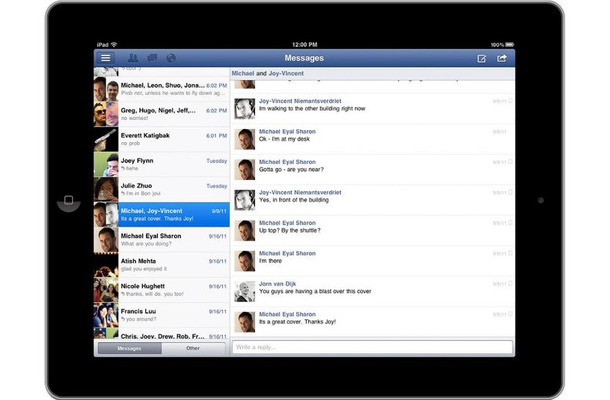Open Francis Luu conversation
This screenshot has height=400, width=610.
click(x=162, y=315)
